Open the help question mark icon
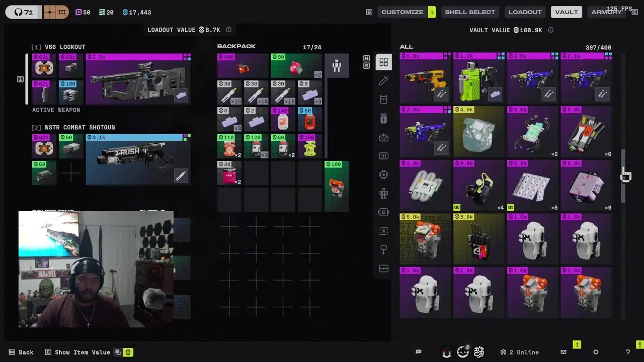The height and width of the screenshot is (362, 644). click(627, 352)
